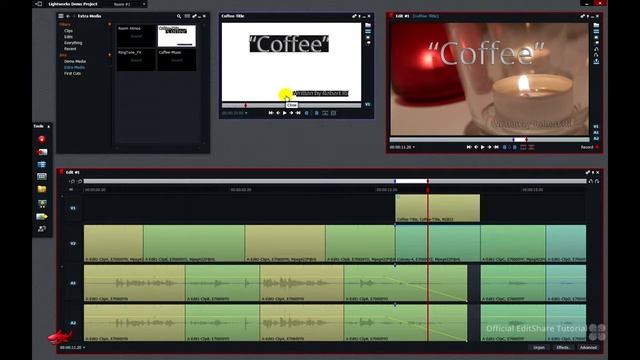This screenshot has height=360, width=640.
Task: Click the undo icon at the timeline's right edge
Action: (591, 181)
